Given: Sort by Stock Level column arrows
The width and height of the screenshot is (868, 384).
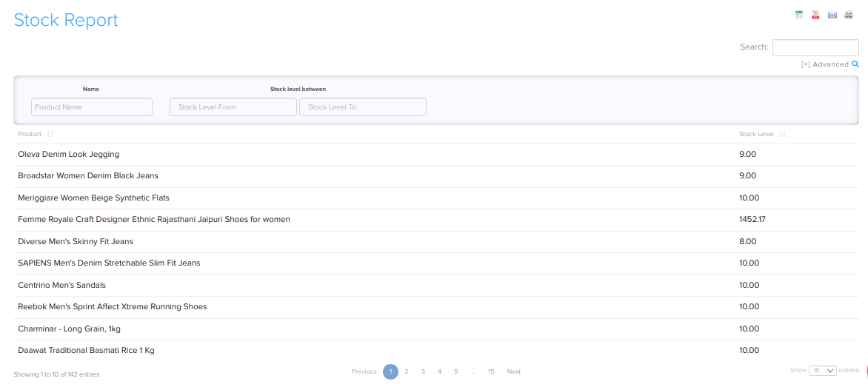Looking at the screenshot, I should coord(783,134).
